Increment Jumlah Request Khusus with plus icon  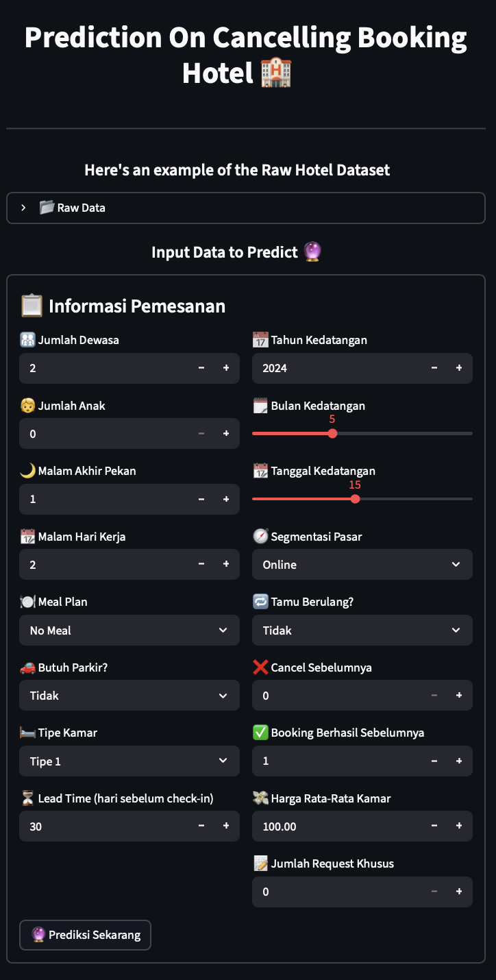pyautogui.click(x=459, y=892)
